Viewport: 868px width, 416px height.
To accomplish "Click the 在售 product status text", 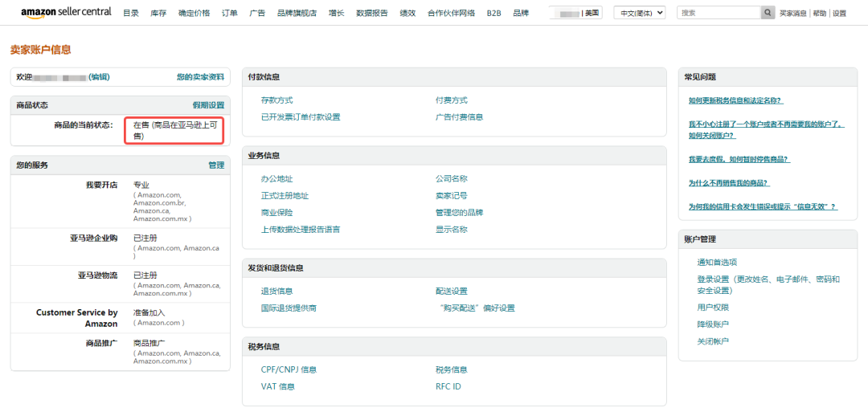I will 175,130.
